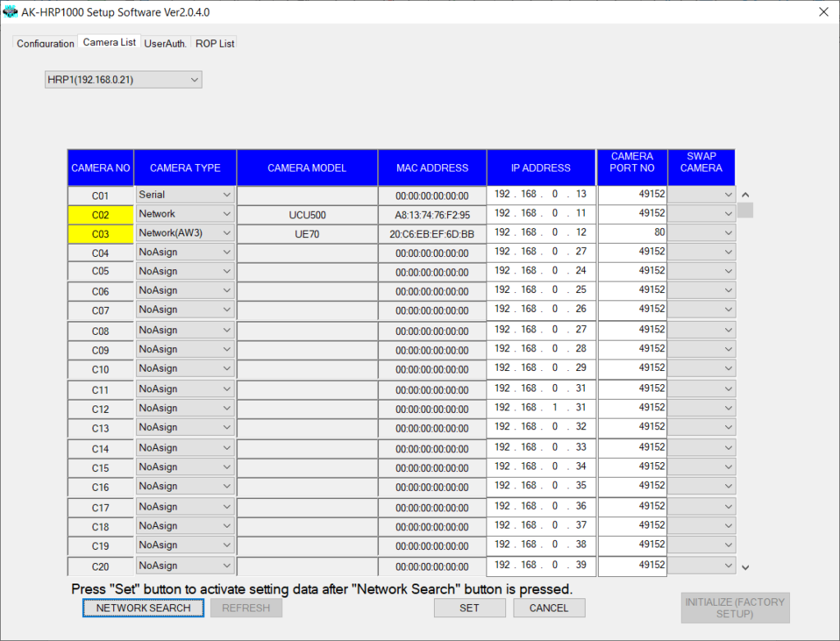
Task: Switch to the Configuration tab
Action: coord(45,43)
